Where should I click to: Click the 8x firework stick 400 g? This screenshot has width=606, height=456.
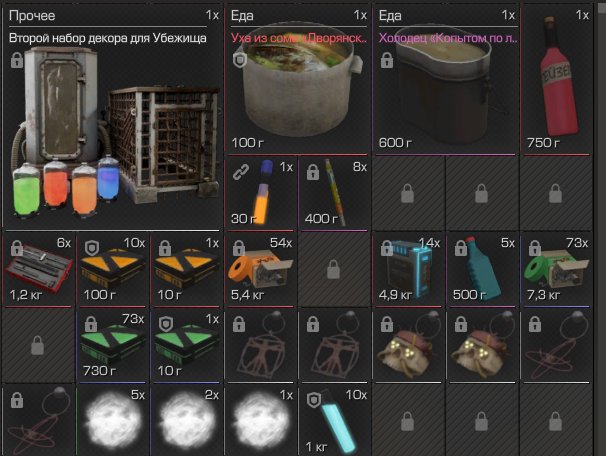(334, 193)
